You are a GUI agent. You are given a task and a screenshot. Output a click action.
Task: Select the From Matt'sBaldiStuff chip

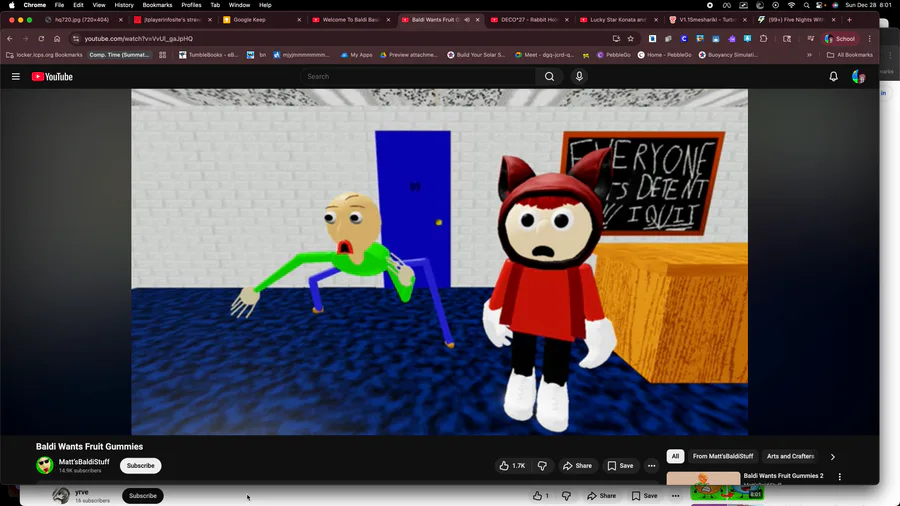point(723,456)
